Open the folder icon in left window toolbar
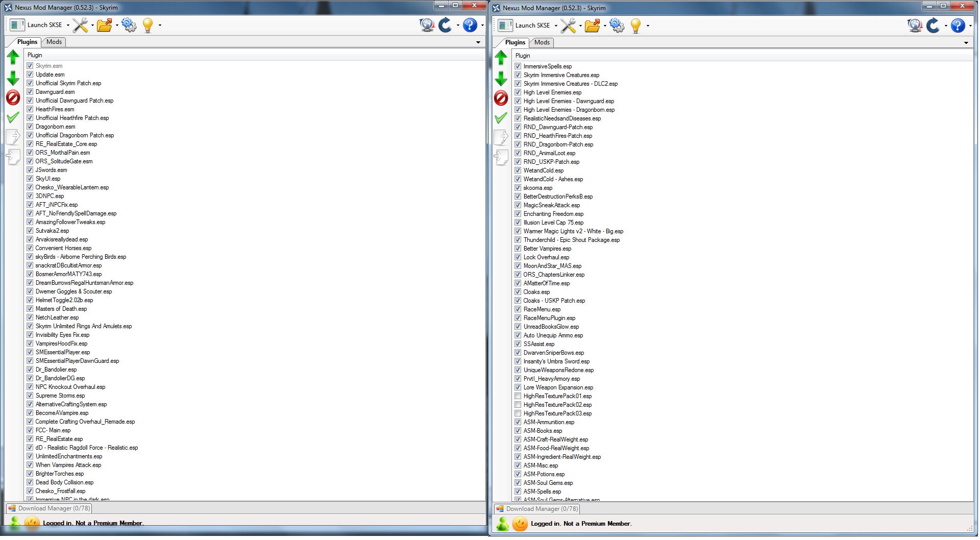The image size is (980, 540). [x=104, y=25]
